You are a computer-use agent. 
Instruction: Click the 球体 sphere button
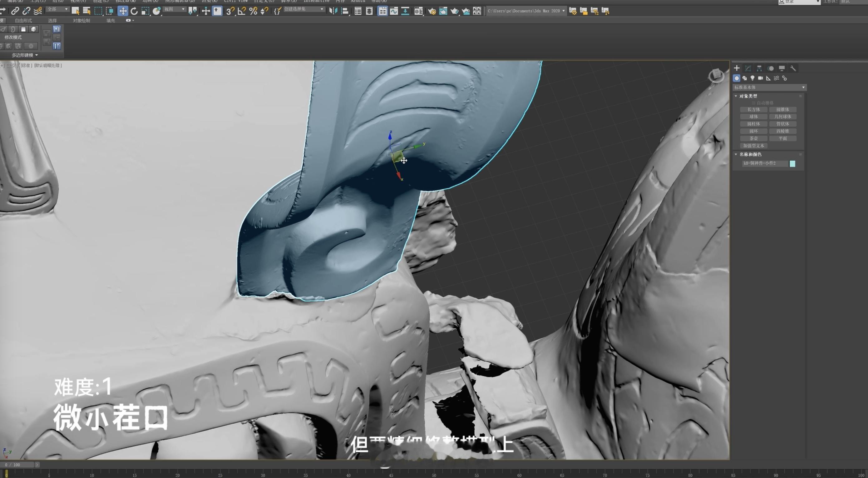point(754,117)
